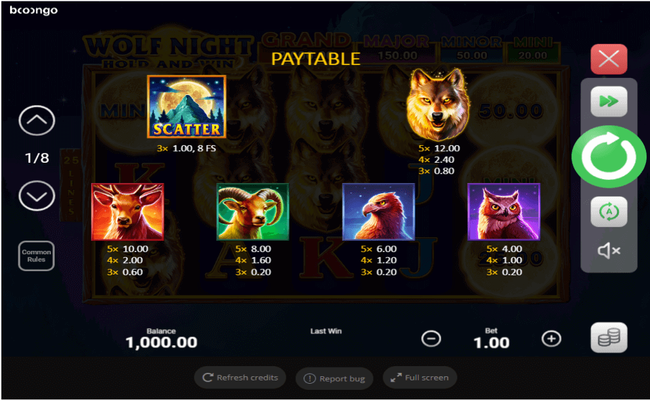Unmute the sound speaker icon
The height and width of the screenshot is (400, 650).
[x=609, y=250]
